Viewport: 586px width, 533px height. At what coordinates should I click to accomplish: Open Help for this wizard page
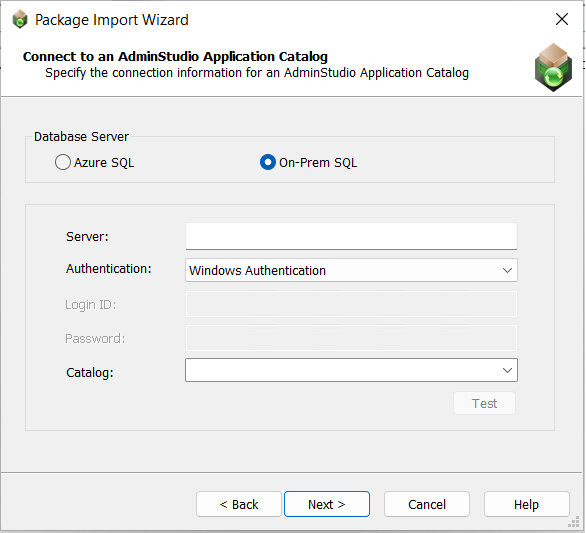527,504
